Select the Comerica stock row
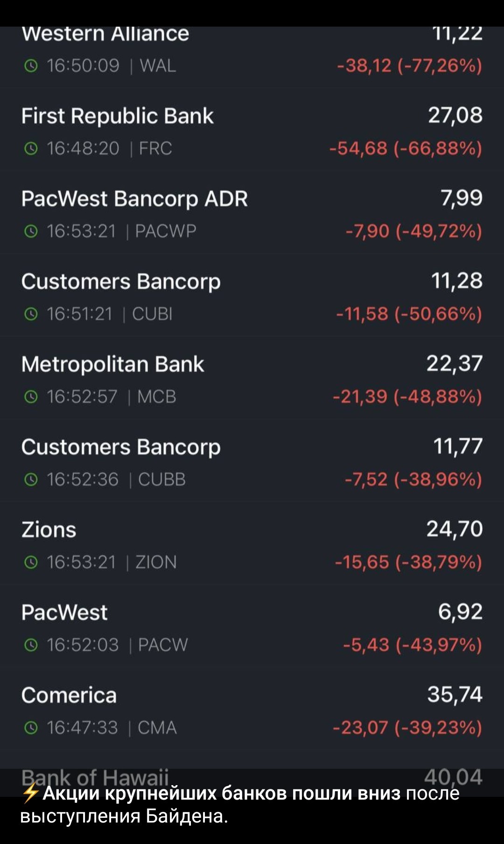Image resolution: width=504 pixels, height=844 pixels. [252, 709]
